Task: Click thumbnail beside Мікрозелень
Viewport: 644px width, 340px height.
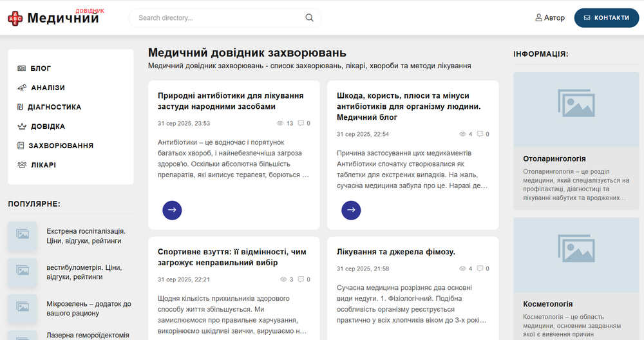Action: (23, 308)
